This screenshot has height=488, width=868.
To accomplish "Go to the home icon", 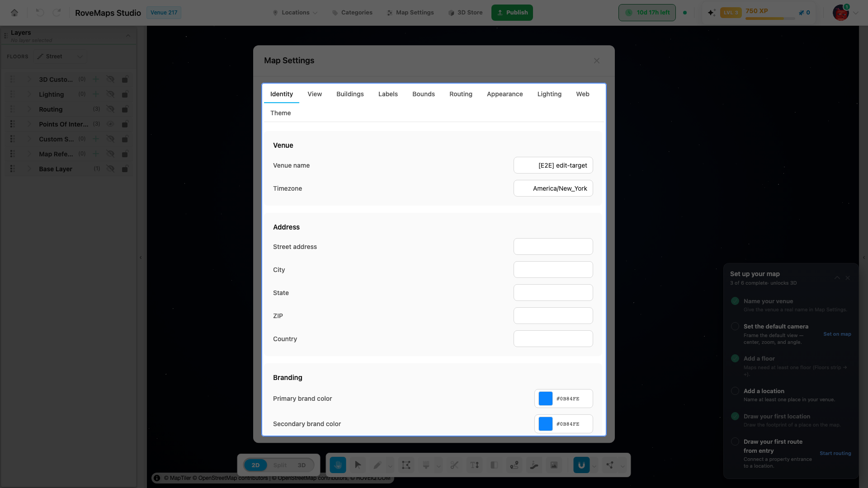I will click(14, 13).
